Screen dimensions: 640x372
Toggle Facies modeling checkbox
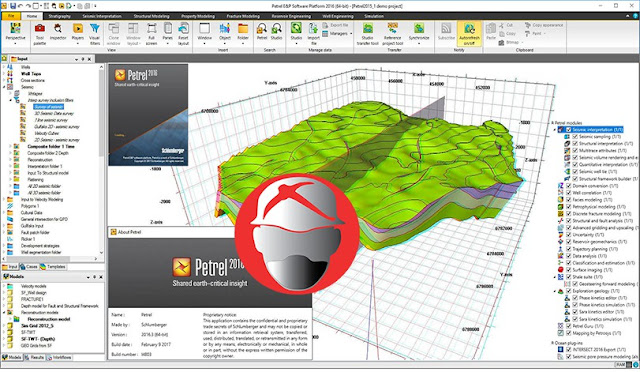(569, 200)
